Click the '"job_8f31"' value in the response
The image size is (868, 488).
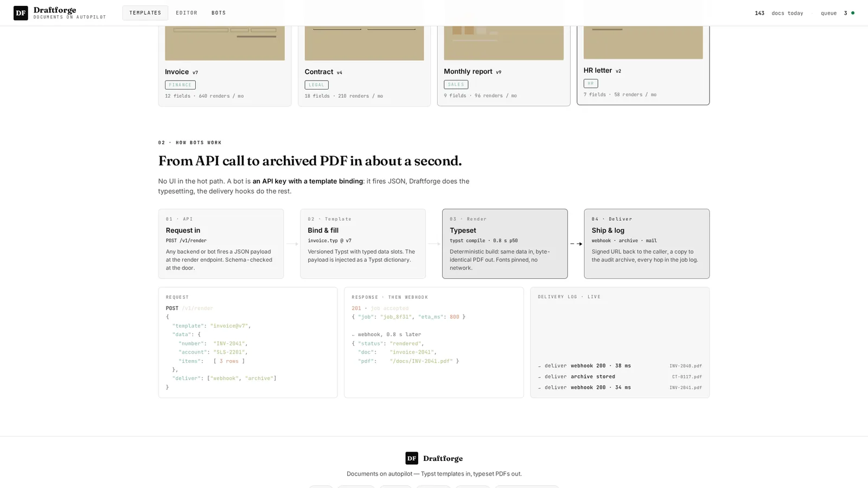click(395, 317)
